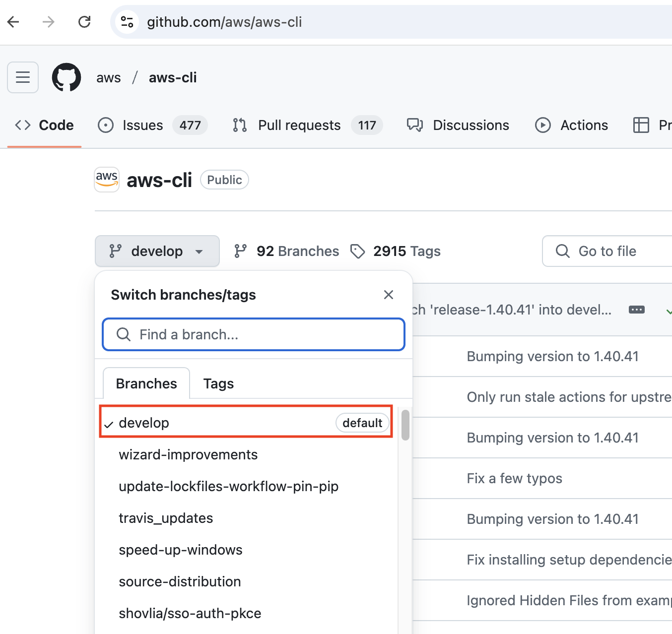Screen dimensions: 672x634
Task: View all 2915 Tags
Action: tap(396, 251)
